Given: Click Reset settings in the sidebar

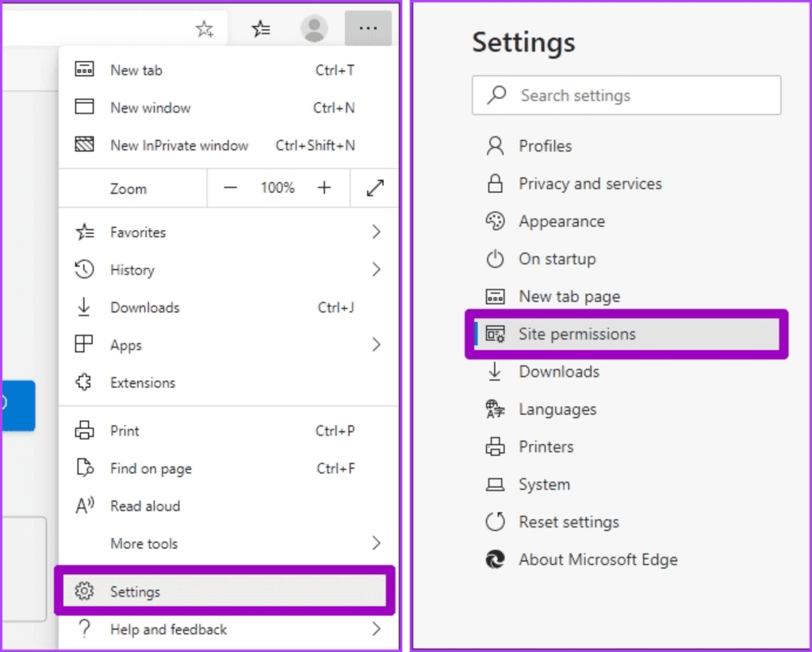Looking at the screenshot, I should click(569, 522).
